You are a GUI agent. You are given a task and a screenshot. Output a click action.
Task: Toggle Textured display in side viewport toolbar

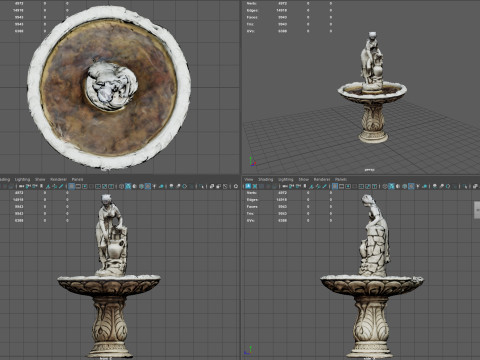click(411, 186)
